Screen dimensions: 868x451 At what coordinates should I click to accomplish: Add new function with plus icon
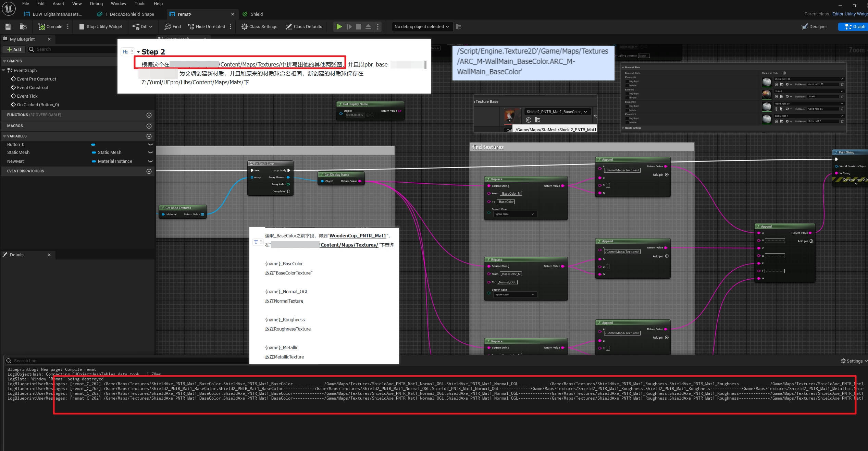(x=149, y=115)
